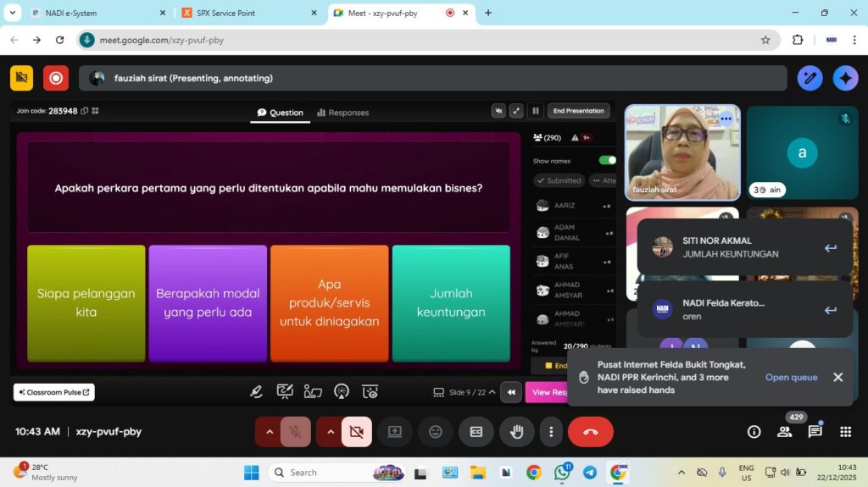
Task: Switch to the Responses tab
Action: point(342,113)
